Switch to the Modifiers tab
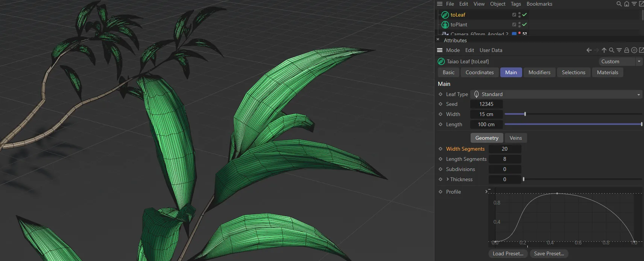Viewport: 644px width, 261px height. (539, 72)
